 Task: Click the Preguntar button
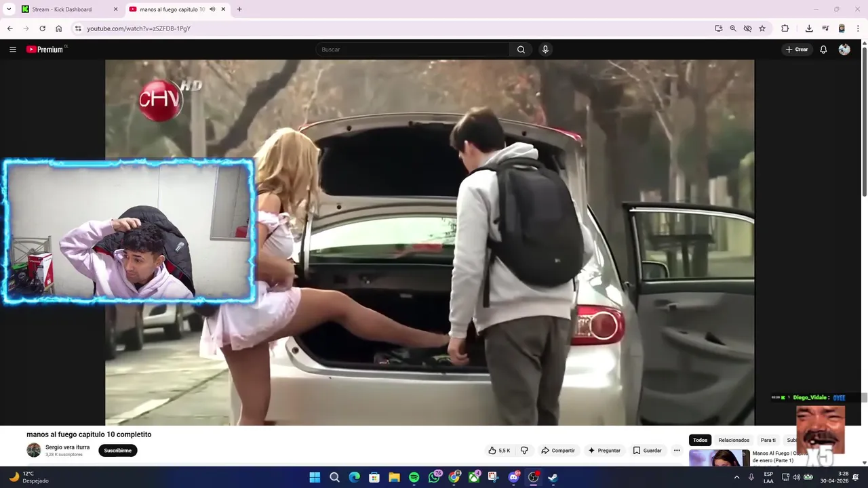pos(604,451)
